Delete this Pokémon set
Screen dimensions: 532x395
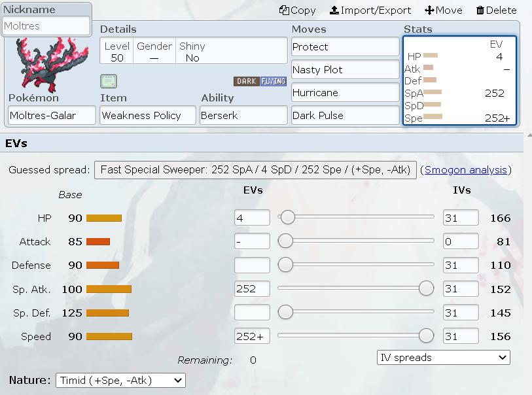point(497,10)
